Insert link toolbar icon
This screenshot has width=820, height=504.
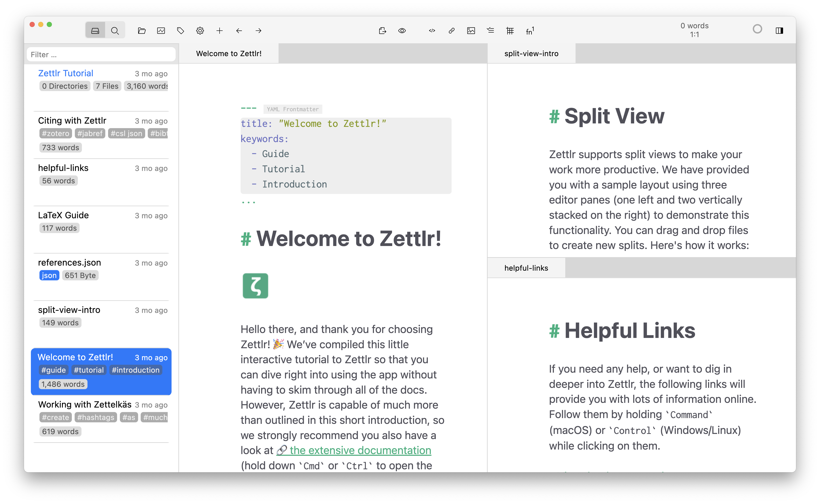coord(452,31)
